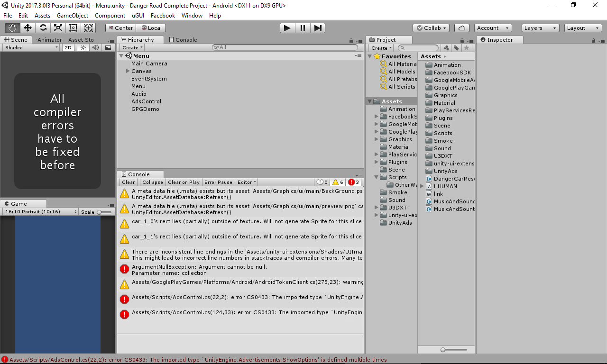Open the Layers dropdown
The width and height of the screenshot is (607, 364).
coord(540,28)
